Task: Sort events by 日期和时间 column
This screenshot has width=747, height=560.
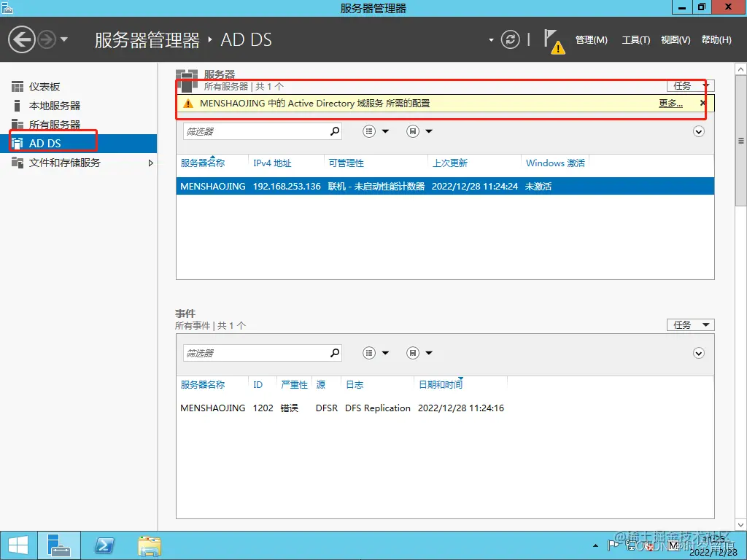Action: tap(441, 385)
